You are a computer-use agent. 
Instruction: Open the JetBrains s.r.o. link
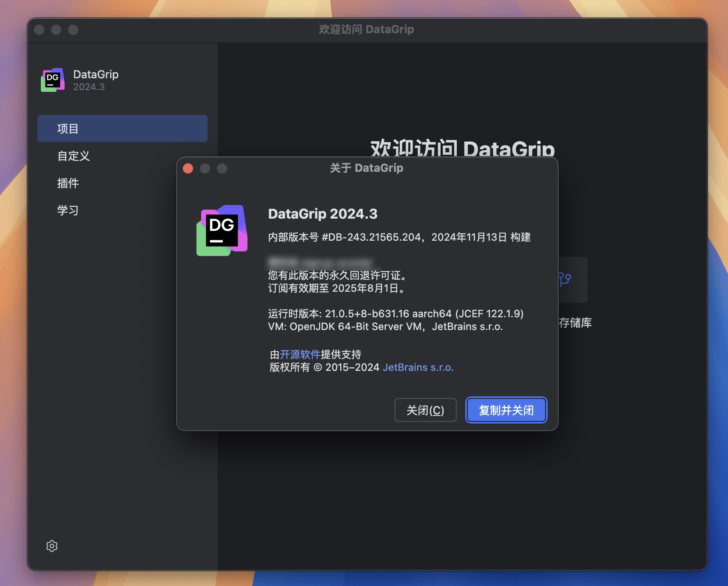pos(418,367)
